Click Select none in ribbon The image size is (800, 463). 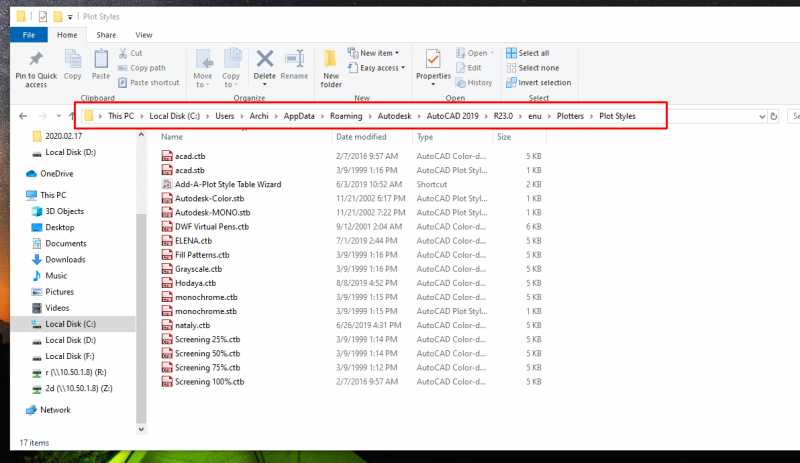pyautogui.click(x=533, y=68)
